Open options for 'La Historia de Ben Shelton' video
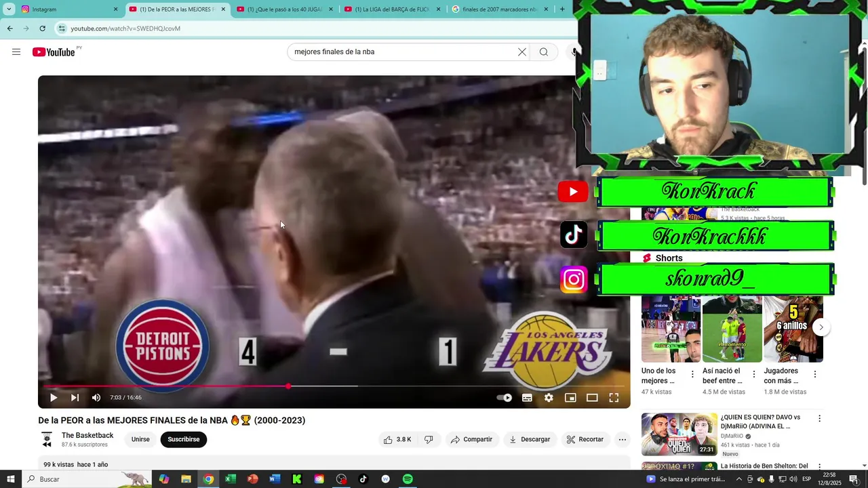 point(819,467)
